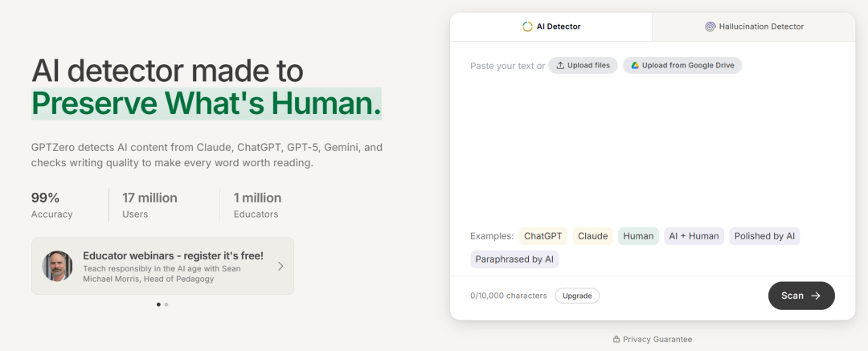Click the GPTZero detects AI content description
Viewport: 868px width, 351px height.
pyautogui.click(x=207, y=156)
